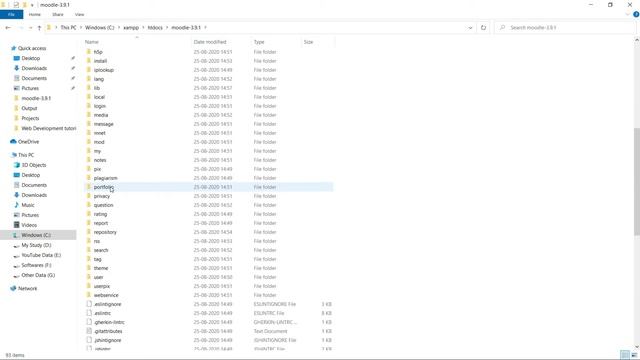Select the repository folder name

(x=105, y=232)
